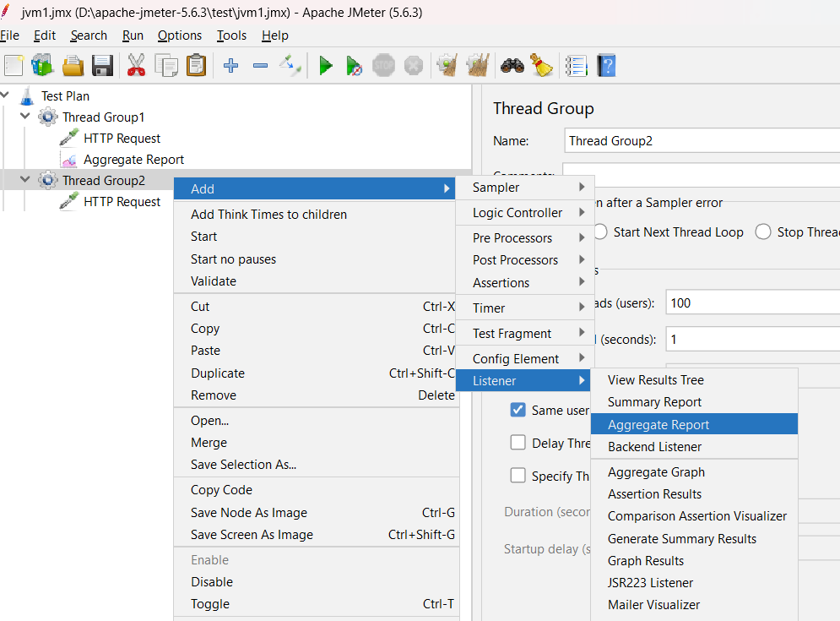Choose Aggregate Report from Listener submenu

tap(694, 424)
